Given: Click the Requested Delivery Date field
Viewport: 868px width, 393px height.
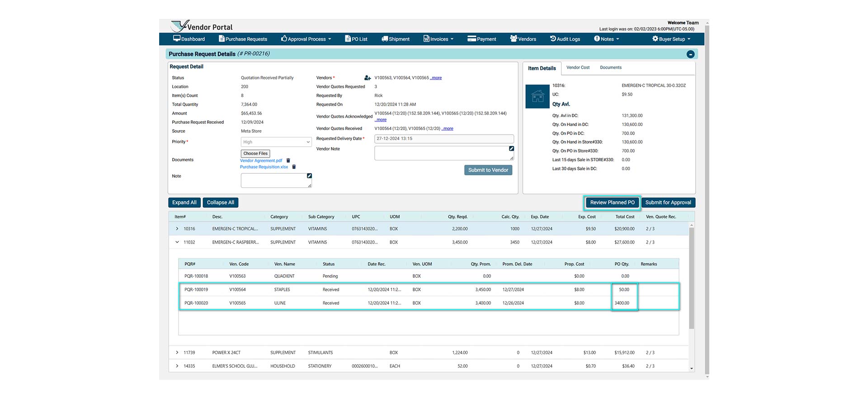Looking at the screenshot, I should point(444,139).
